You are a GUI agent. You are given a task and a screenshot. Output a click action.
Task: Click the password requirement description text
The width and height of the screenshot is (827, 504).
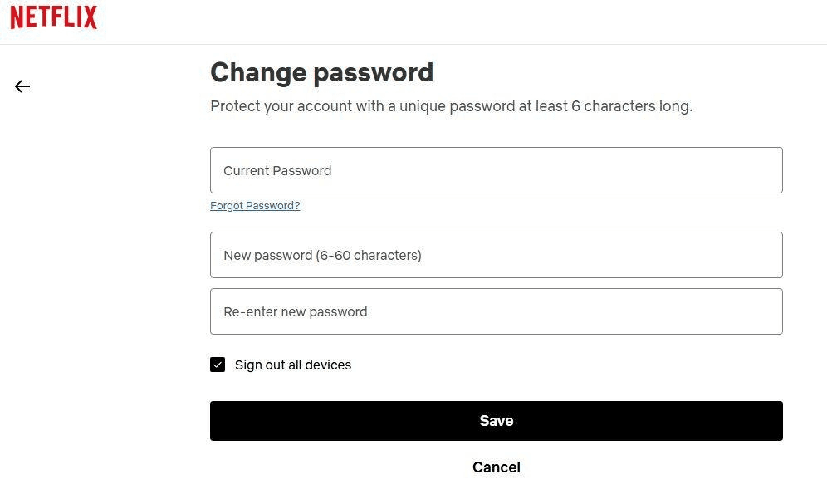[x=451, y=106]
